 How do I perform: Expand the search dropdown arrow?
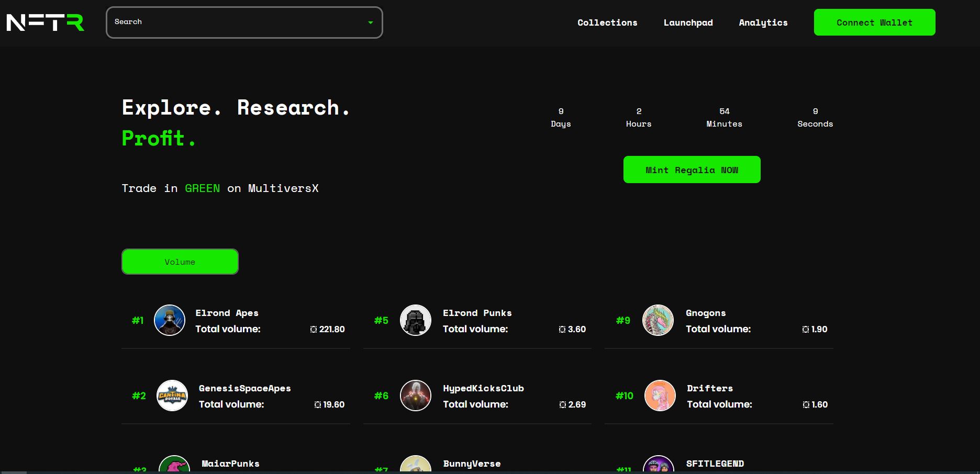pos(371,22)
